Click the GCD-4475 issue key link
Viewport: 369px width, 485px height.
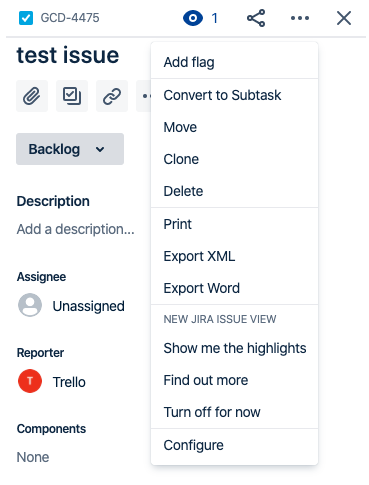(x=70, y=18)
